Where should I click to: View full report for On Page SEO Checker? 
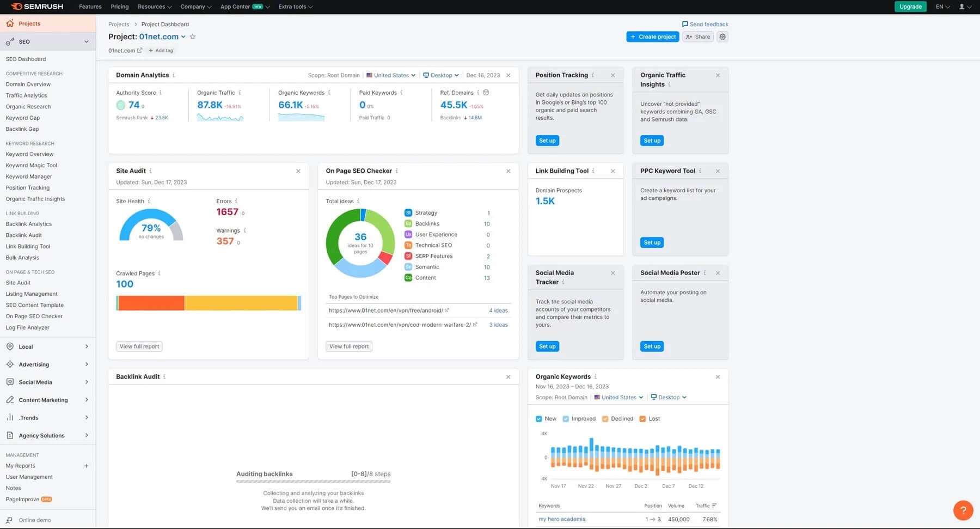(349, 346)
